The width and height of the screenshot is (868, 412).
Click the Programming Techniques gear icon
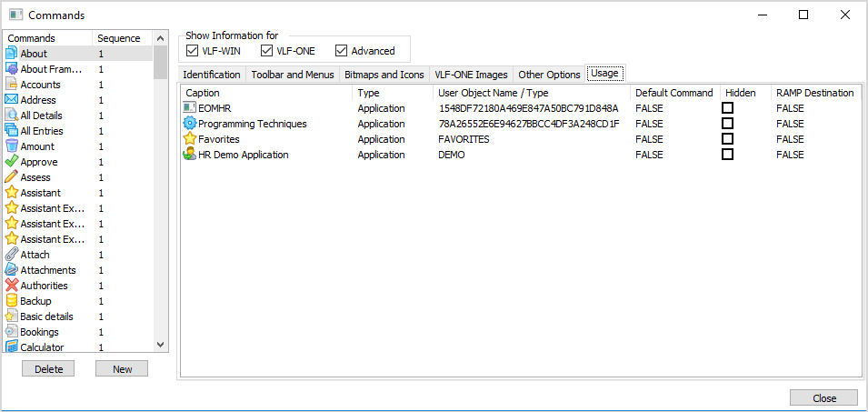[x=190, y=124]
